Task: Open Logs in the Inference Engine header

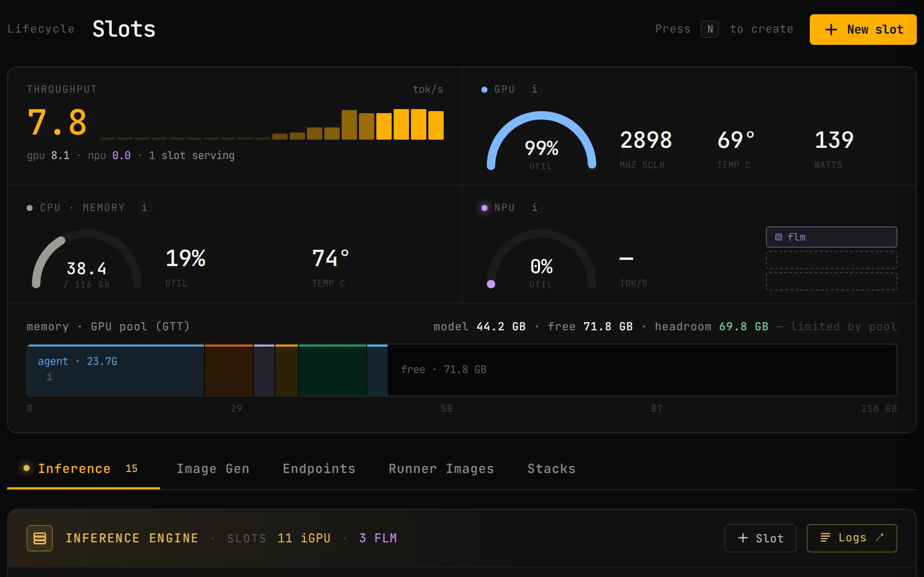Action: [x=852, y=538]
